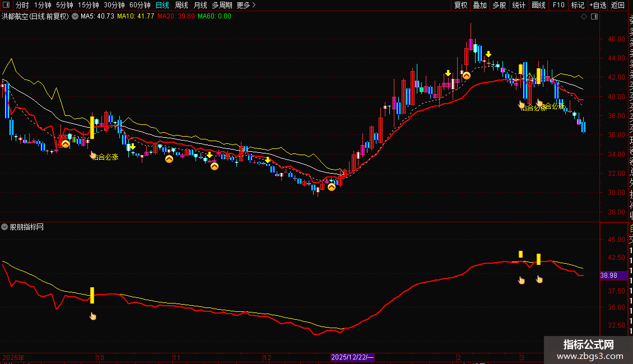
Task: Toggle the side panel icon at top-left
Action: point(6,5)
